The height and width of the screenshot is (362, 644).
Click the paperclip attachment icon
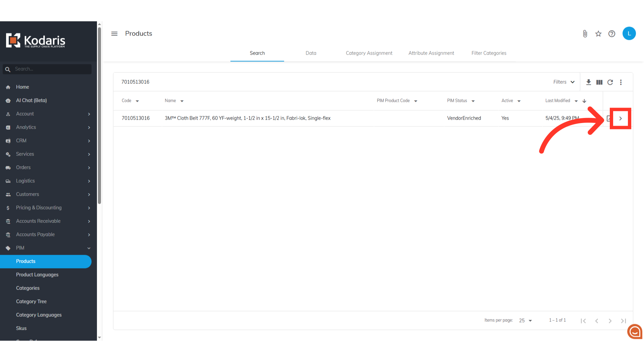[585, 34]
